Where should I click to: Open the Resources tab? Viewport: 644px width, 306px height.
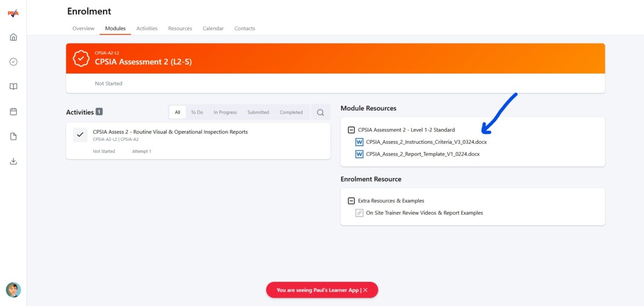(x=180, y=28)
